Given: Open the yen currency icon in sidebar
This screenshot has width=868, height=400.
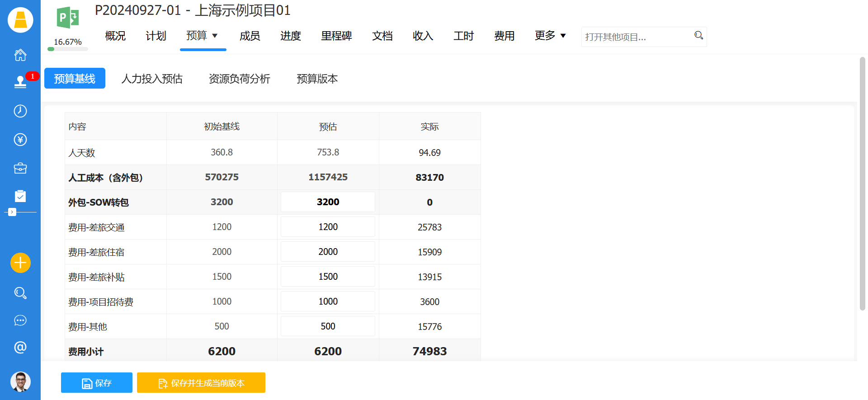Looking at the screenshot, I should (20, 140).
